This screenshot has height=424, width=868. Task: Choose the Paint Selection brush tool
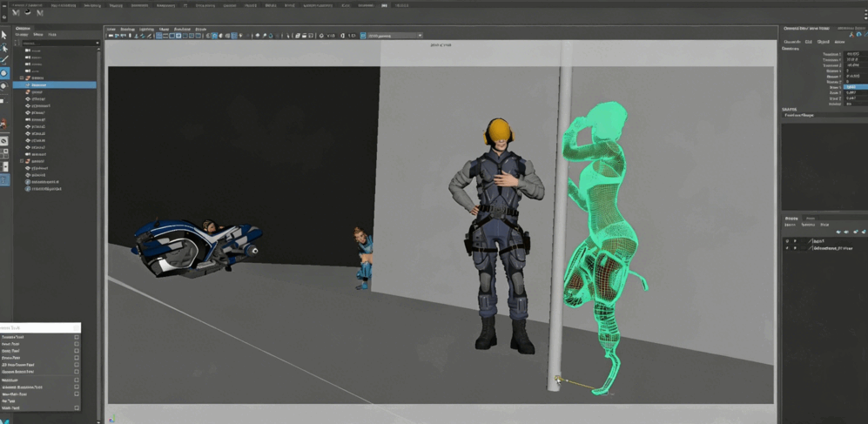[x=4, y=61]
